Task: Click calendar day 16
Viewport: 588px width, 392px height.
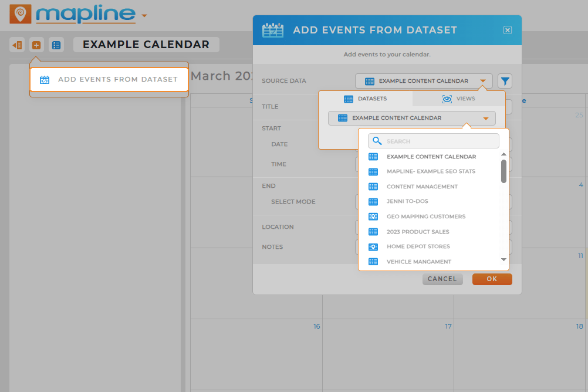Action: point(317,326)
